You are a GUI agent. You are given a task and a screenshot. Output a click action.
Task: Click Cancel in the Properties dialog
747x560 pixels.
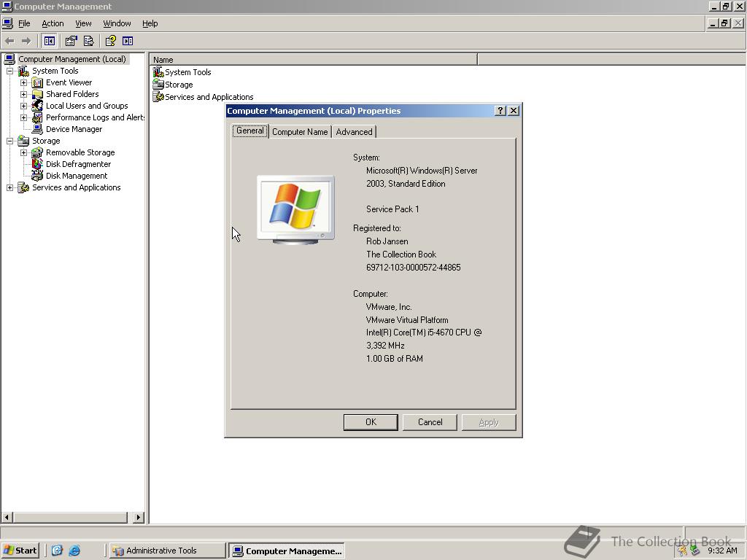click(x=430, y=422)
